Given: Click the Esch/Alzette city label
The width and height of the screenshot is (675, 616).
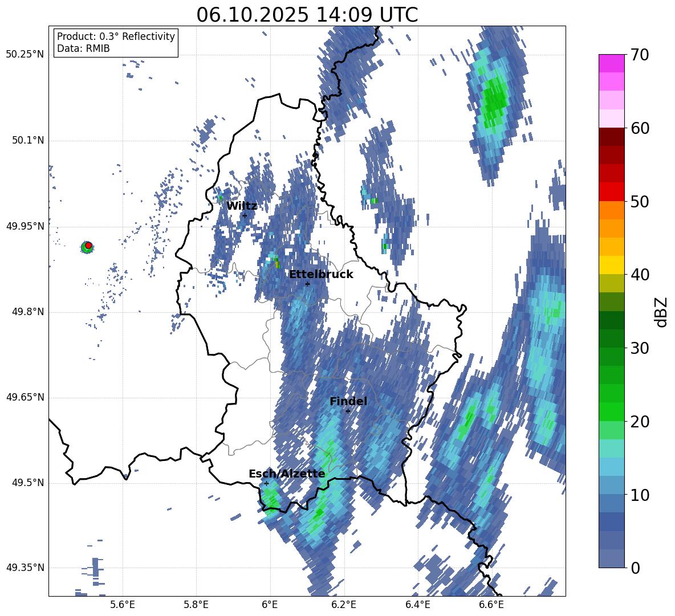Looking at the screenshot, I should (287, 474).
